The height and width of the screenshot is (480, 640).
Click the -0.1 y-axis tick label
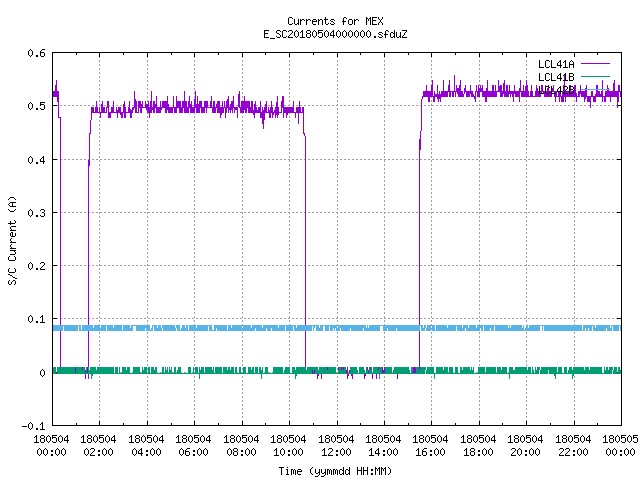pyautogui.click(x=33, y=426)
